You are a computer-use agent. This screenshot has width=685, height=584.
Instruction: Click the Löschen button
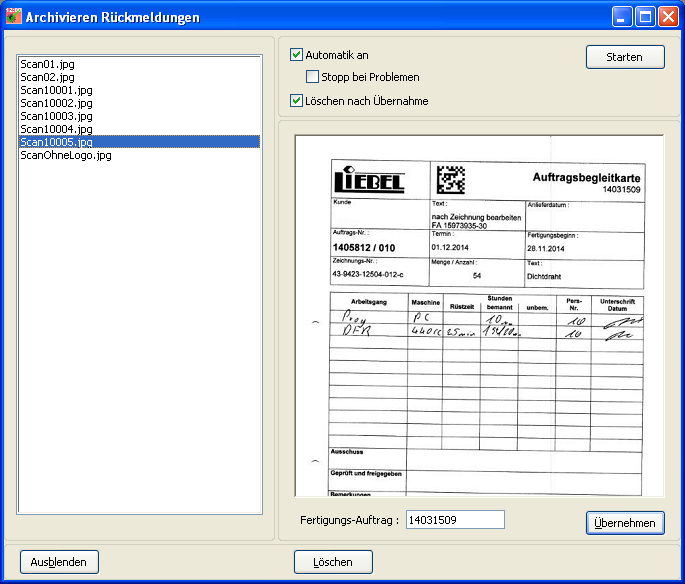(333, 562)
